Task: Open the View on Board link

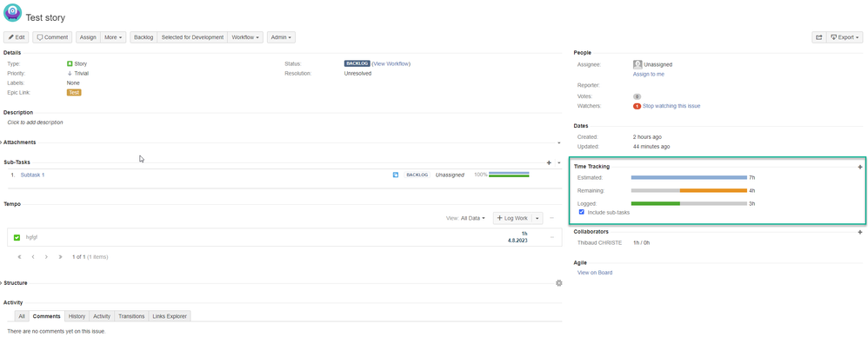Action: tap(595, 273)
